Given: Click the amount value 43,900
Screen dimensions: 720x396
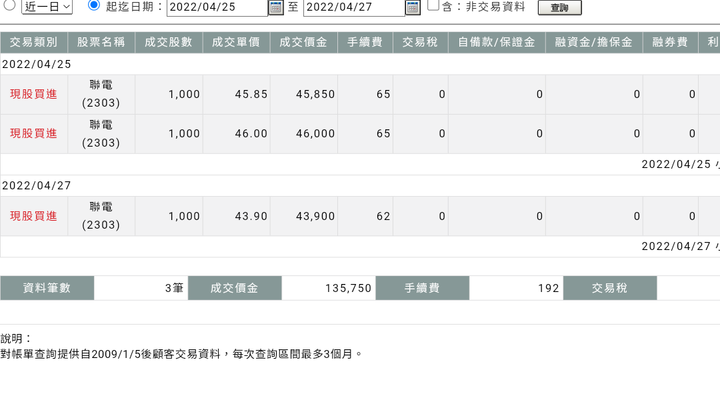Looking at the screenshot, I should [x=315, y=216].
